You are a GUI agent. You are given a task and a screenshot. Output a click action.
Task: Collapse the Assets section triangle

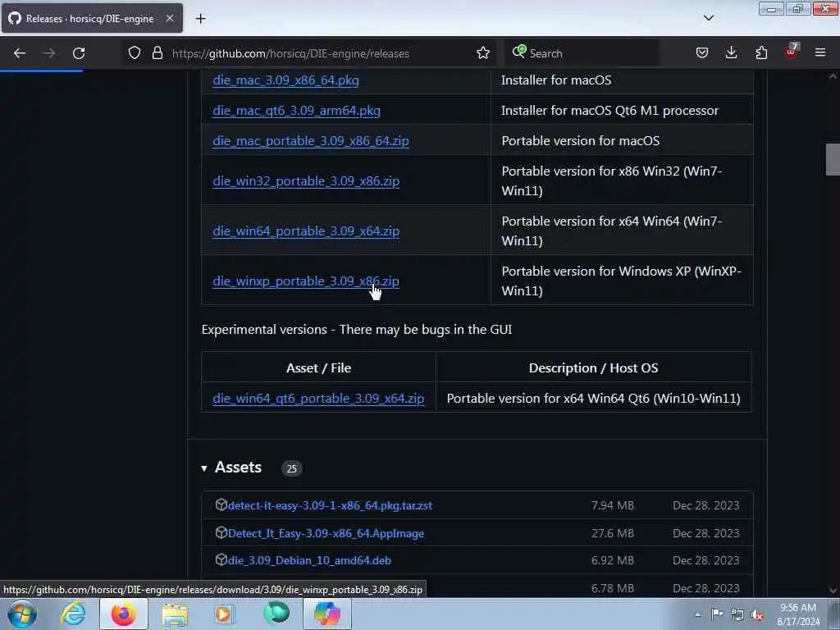(x=204, y=468)
